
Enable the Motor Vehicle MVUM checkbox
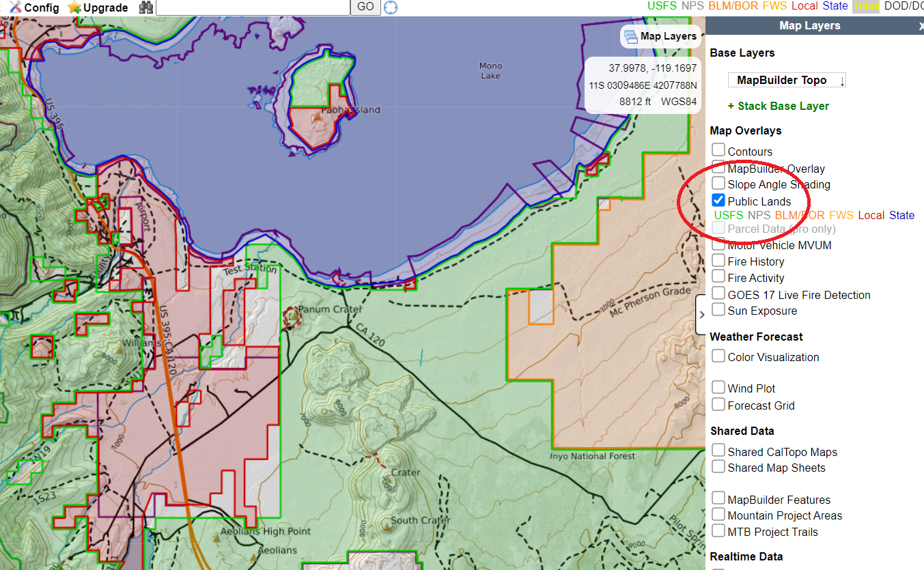718,244
